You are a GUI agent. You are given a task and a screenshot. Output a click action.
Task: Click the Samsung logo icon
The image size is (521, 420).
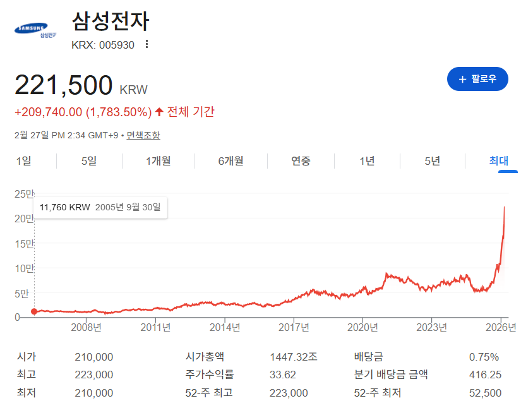point(35,30)
